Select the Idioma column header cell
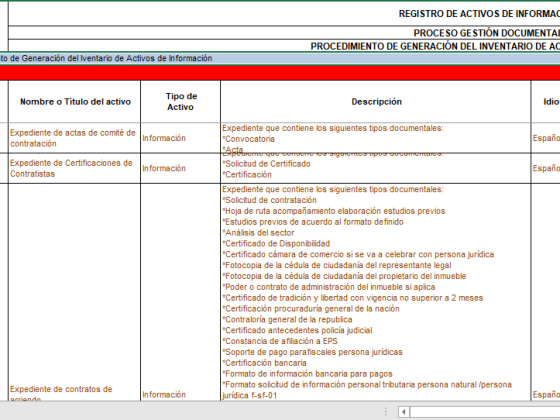This screenshot has width=560, height=420. [x=546, y=102]
